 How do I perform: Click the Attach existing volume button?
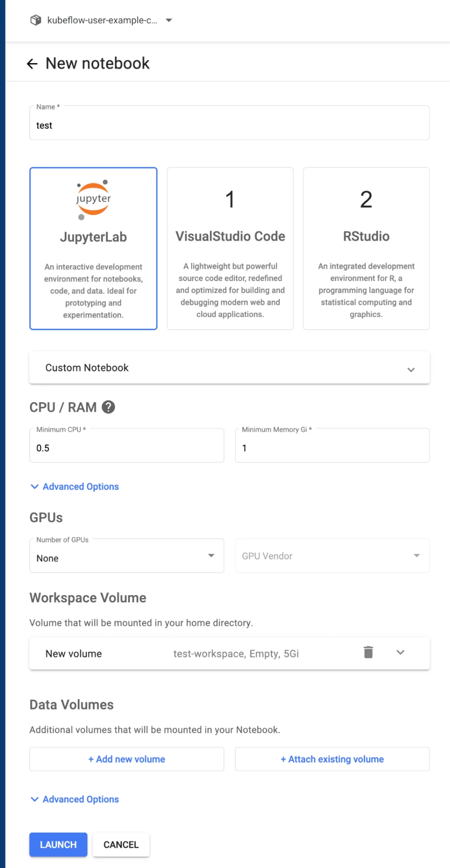332,759
